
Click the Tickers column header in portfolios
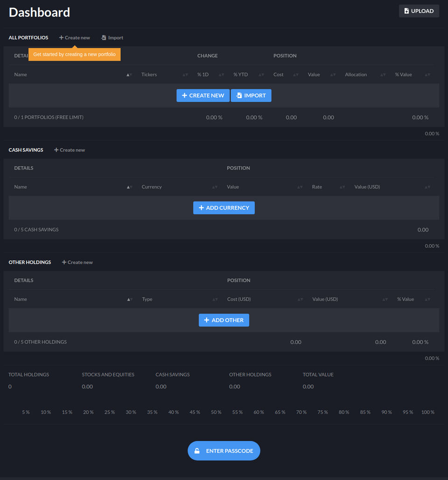(x=149, y=75)
